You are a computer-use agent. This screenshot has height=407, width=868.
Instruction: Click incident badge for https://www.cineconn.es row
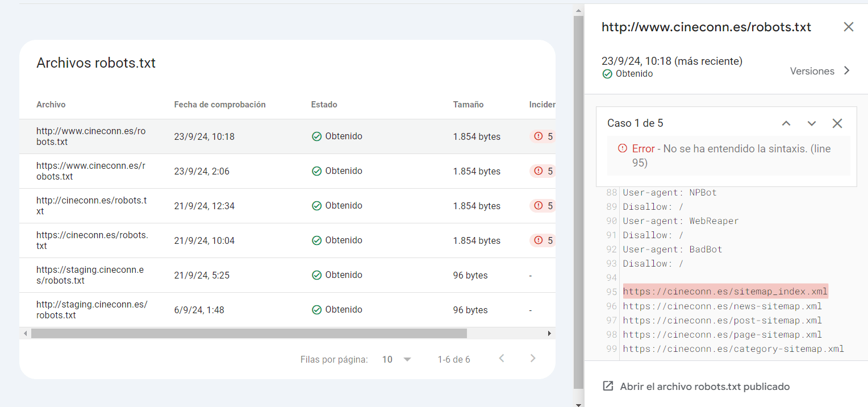pyautogui.click(x=542, y=171)
